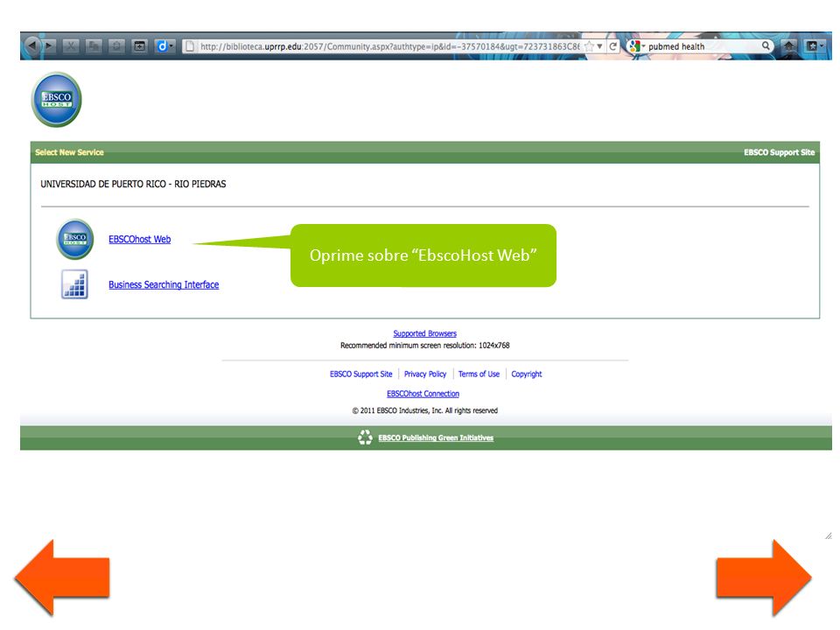Click the Business Searching Interface chart icon

74,283
